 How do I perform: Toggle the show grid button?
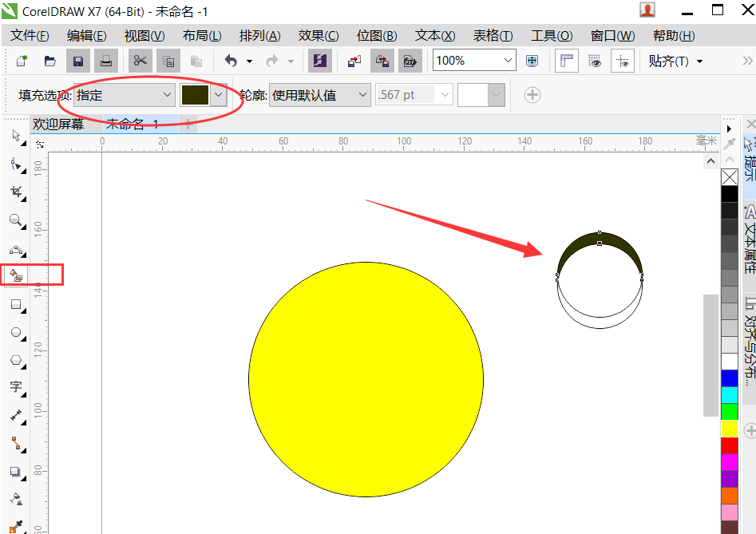click(x=595, y=61)
